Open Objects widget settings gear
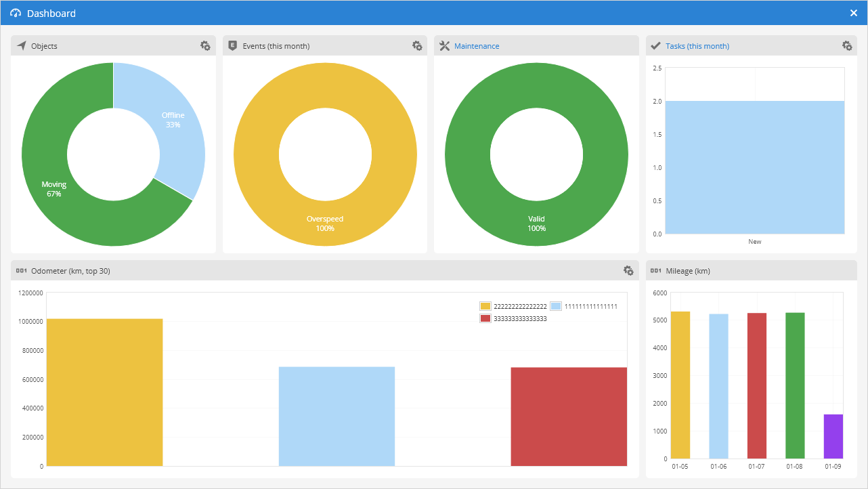The width and height of the screenshot is (868, 489). (205, 46)
